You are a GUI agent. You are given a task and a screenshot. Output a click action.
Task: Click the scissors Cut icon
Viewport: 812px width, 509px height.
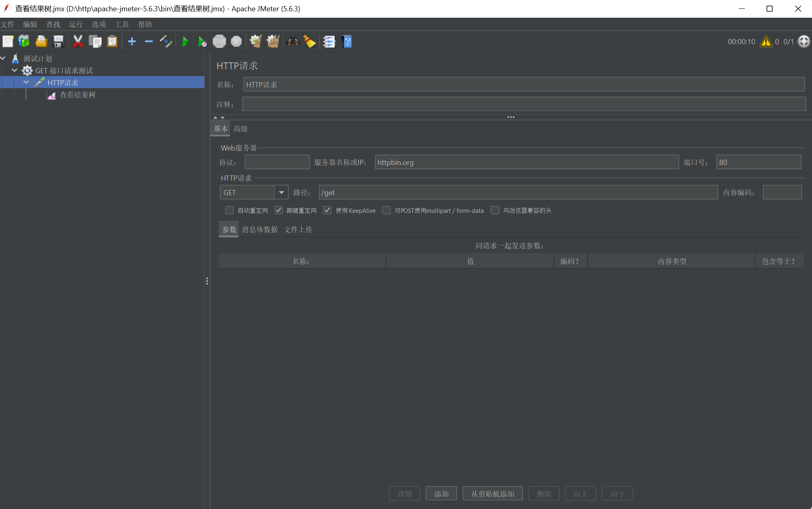(x=78, y=41)
